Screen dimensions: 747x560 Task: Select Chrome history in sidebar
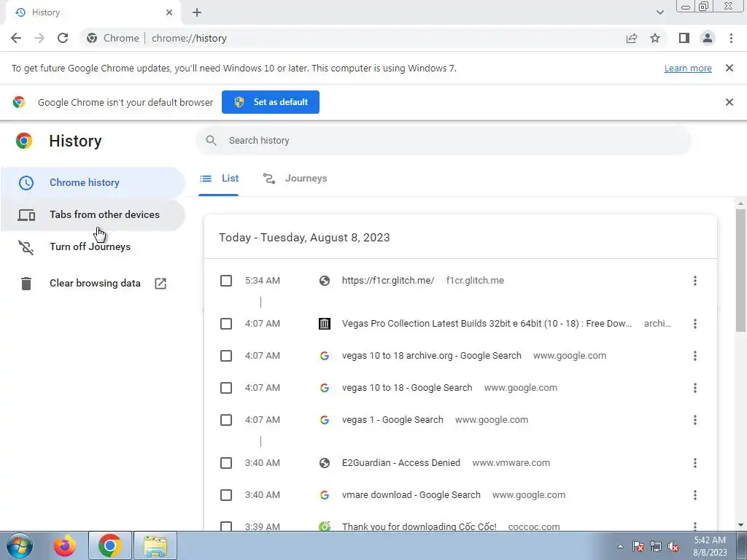click(93, 182)
